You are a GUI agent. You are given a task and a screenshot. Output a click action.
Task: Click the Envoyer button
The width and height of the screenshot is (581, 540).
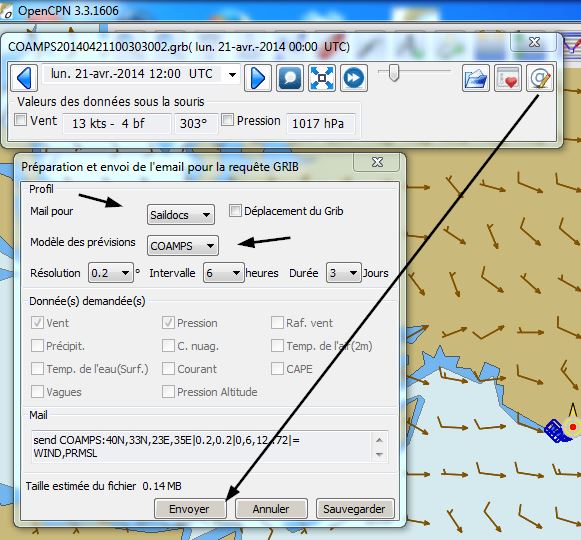[x=190, y=509]
